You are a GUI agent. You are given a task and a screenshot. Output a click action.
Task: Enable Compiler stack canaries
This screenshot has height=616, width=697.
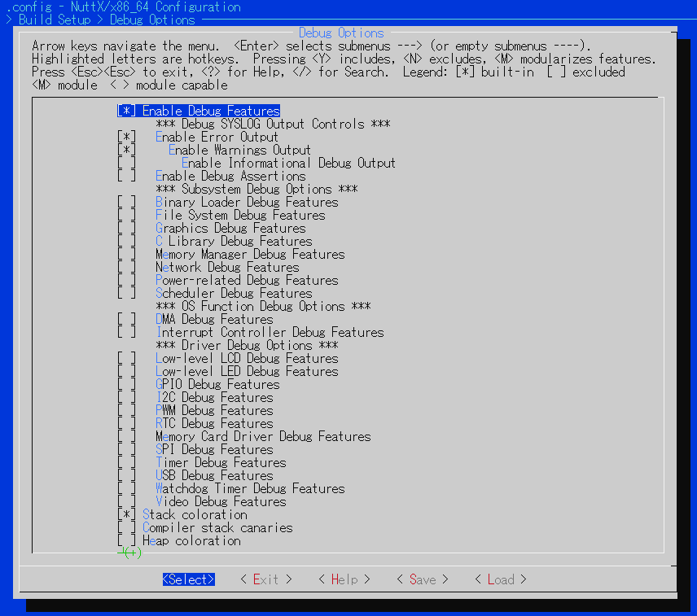(127, 527)
